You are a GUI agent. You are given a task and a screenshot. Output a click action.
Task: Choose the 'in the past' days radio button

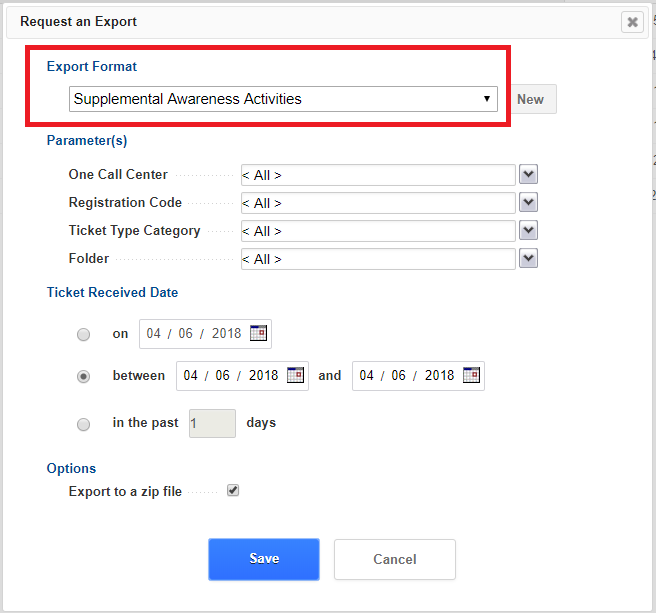[83, 424]
